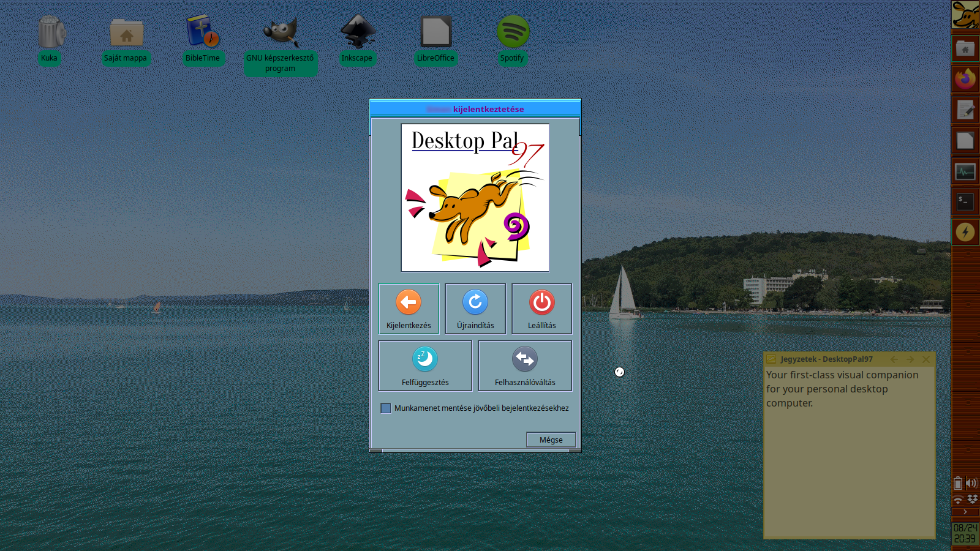Click into the sticky note text area
Screen dimensions: 980x551
coord(849,452)
